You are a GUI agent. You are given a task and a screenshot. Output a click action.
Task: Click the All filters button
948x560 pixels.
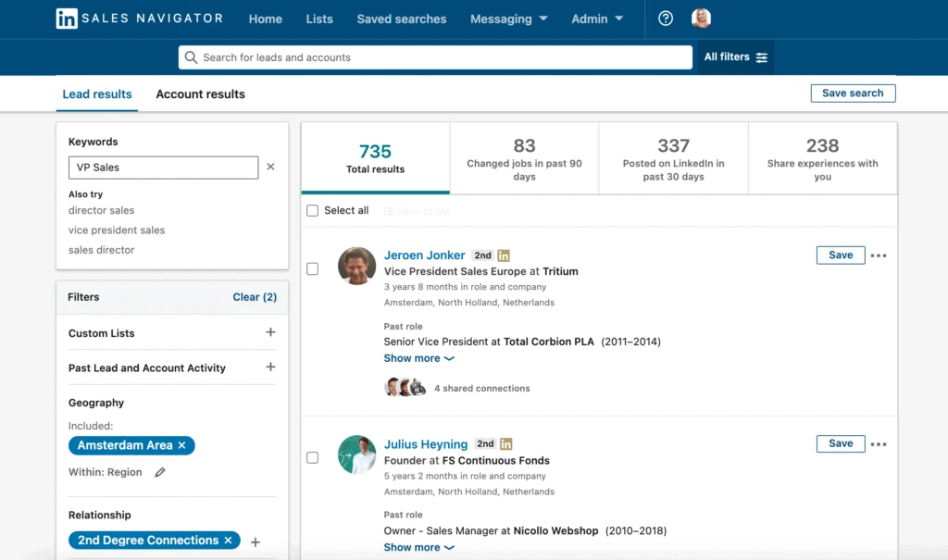[736, 57]
